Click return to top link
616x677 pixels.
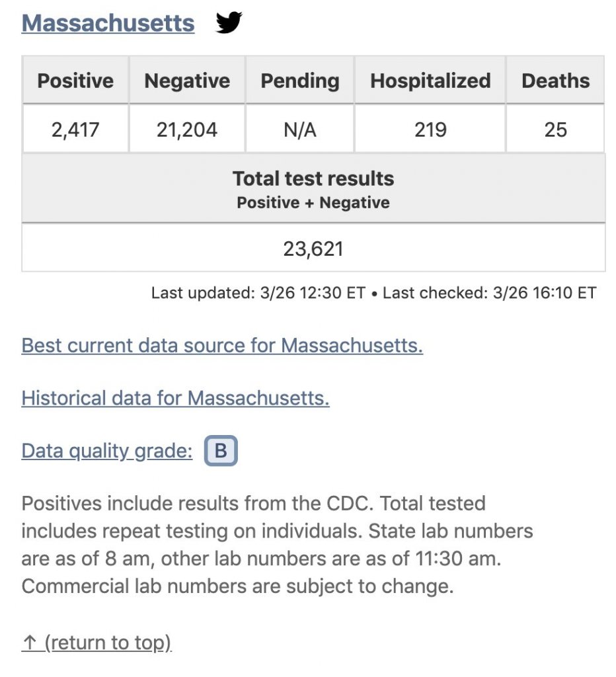(96, 642)
